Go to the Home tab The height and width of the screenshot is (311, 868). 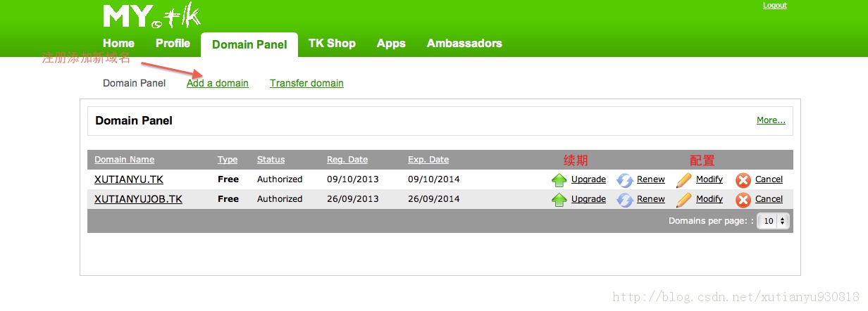[118, 43]
